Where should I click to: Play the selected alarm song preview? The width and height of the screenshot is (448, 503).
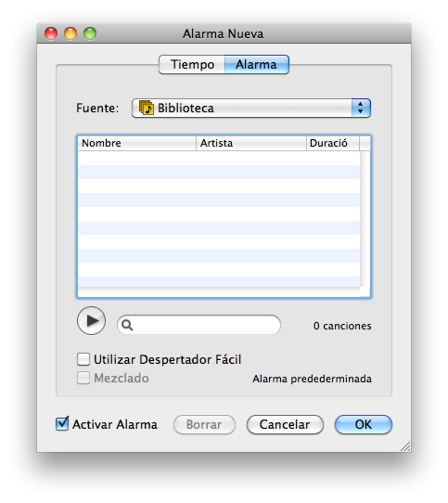[x=91, y=320]
